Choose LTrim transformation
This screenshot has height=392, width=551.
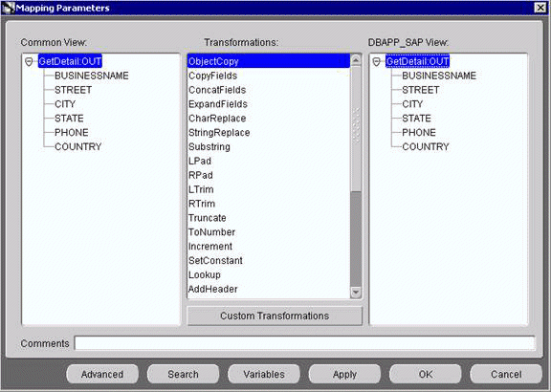pyautogui.click(x=269, y=189)
